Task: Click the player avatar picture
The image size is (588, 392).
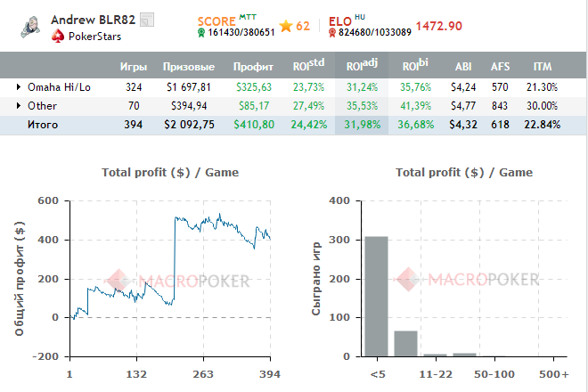Action: tap(29, 28)
